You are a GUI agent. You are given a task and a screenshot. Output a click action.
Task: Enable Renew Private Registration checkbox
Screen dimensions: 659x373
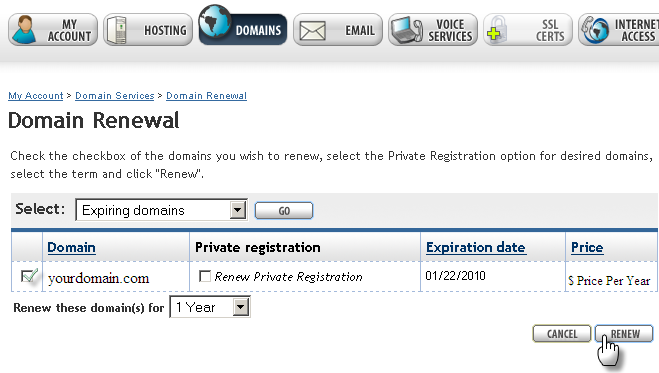click(x=205, y=276)
